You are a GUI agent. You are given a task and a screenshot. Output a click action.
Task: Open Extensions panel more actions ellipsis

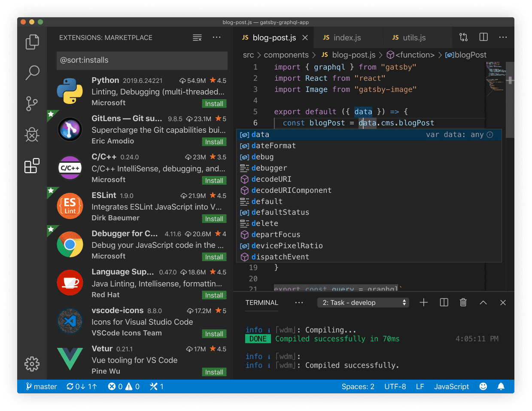point(217,37)
